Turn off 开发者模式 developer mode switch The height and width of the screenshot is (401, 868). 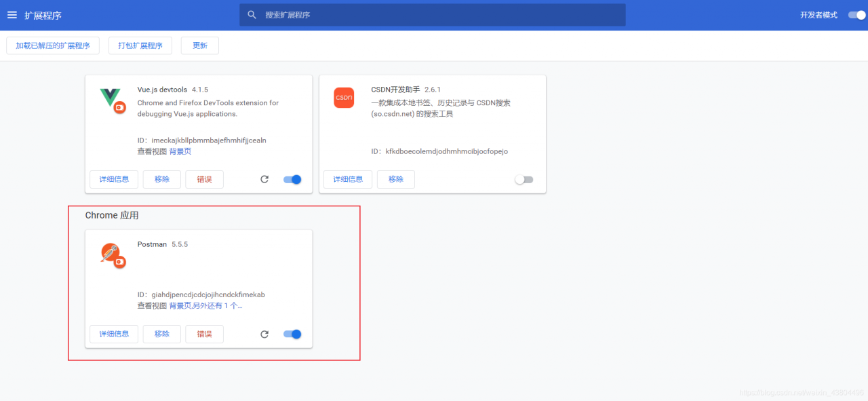tap(856, 15)
